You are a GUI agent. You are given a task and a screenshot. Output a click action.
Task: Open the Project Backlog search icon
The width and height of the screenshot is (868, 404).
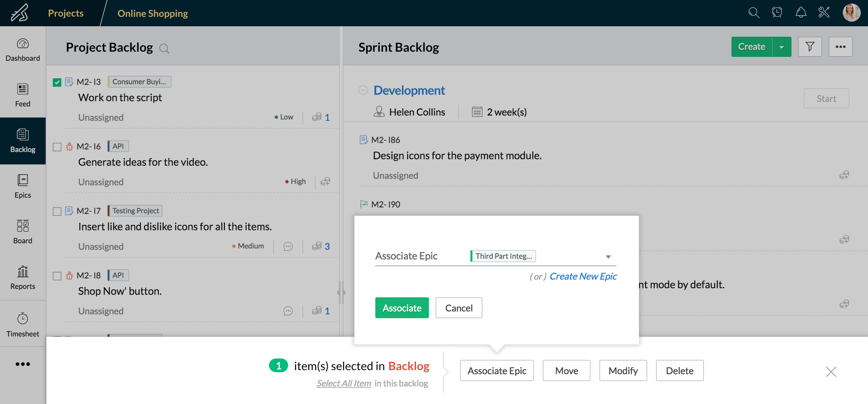coord(164,49)
